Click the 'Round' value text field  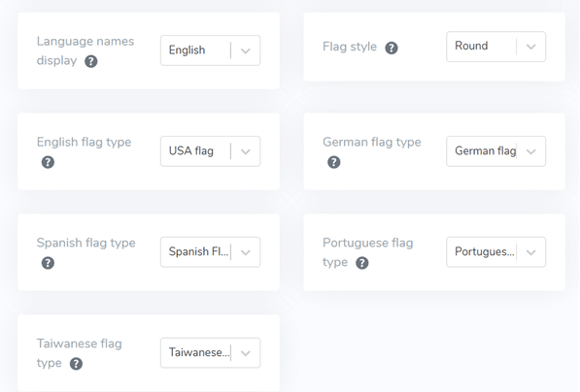pos(471,46)
